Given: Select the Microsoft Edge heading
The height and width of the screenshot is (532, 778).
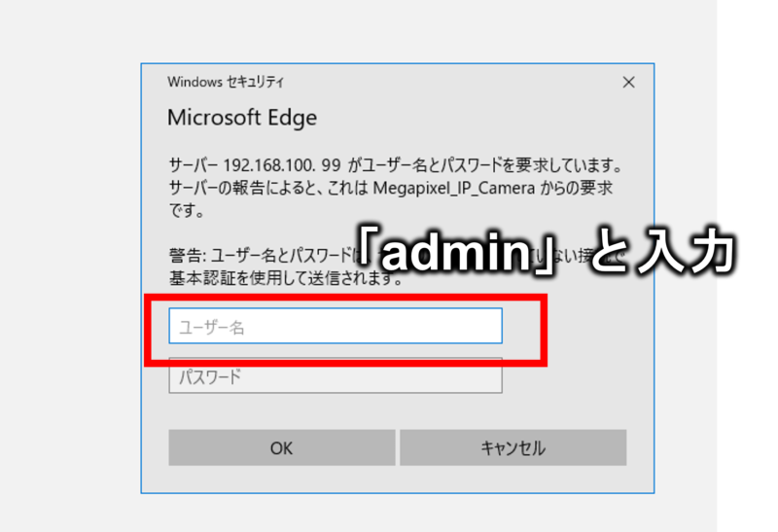Looking at the screenshot, I should click(242, 118).
